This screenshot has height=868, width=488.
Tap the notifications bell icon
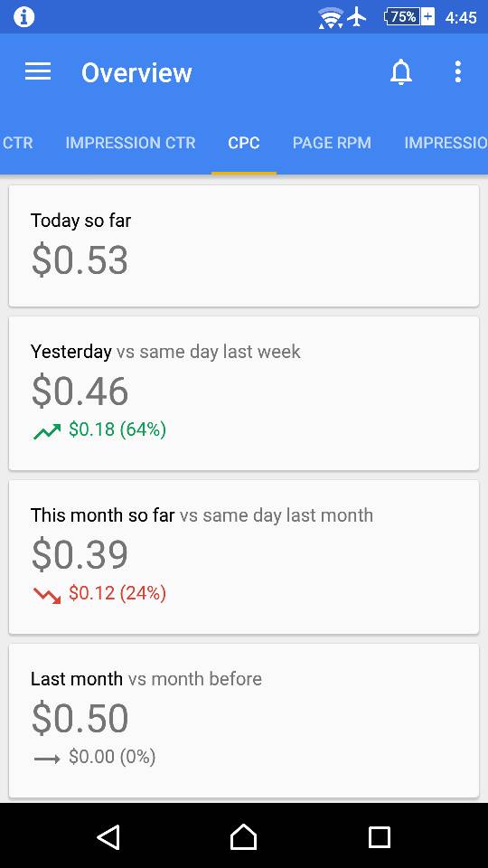point(401,72)
